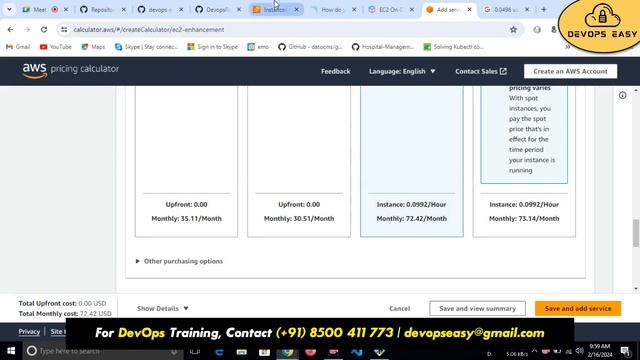The image size is (640, 360).
Task: Select the 30.51/Month pricing option card
Action: pos(299,161)
